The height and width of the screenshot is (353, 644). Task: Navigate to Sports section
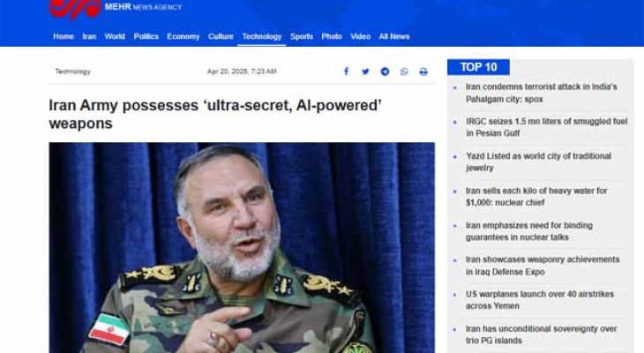[302, 36]
